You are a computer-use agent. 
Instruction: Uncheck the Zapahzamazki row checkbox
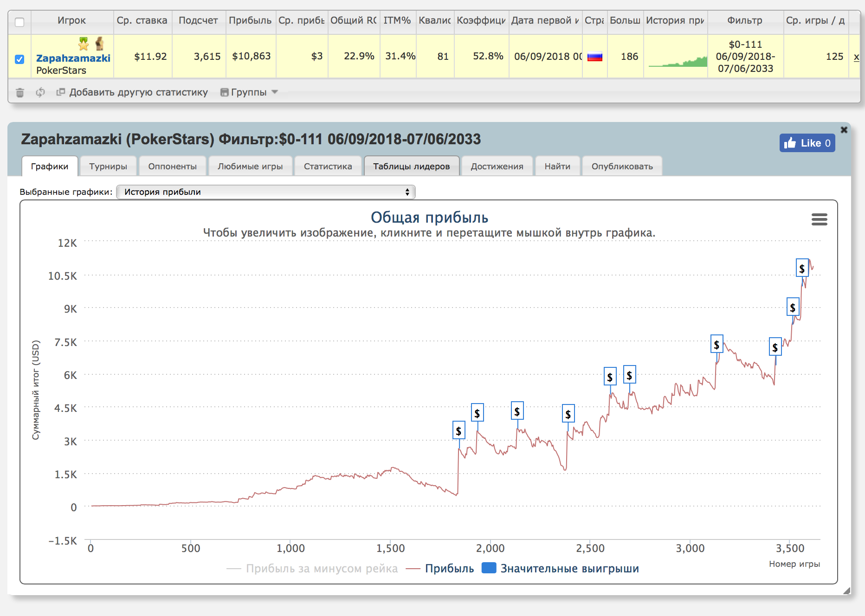click(x=19, y=59)
